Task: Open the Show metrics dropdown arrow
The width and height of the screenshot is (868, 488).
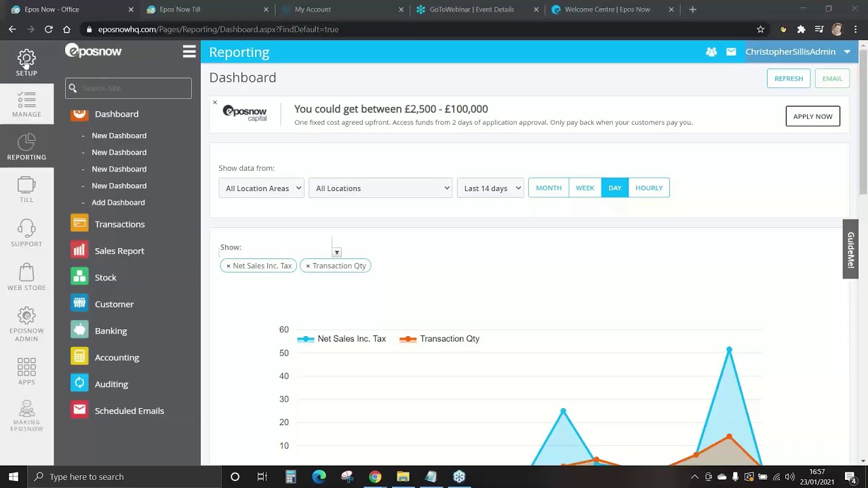Action: (x=336, y=252)
